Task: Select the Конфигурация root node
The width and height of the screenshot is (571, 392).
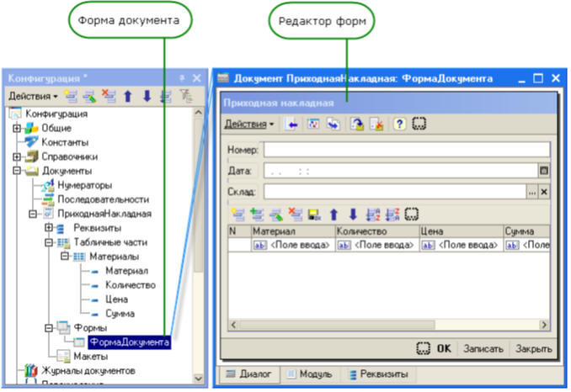Action: 56,114
